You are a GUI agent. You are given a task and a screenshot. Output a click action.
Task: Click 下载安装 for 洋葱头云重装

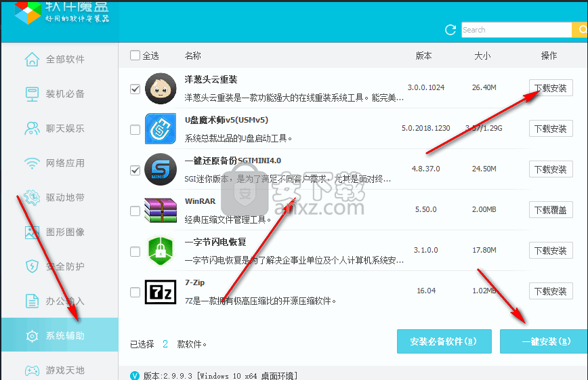tap(551, 88)
